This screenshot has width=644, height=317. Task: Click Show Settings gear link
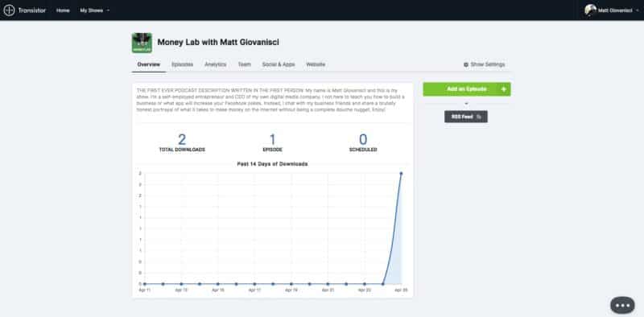(x=484, y=64)
